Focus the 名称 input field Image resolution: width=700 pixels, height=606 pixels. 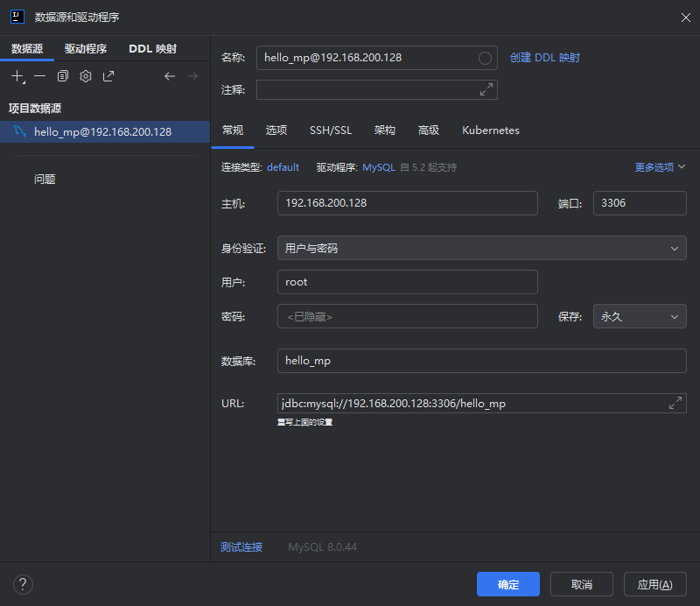377,58
